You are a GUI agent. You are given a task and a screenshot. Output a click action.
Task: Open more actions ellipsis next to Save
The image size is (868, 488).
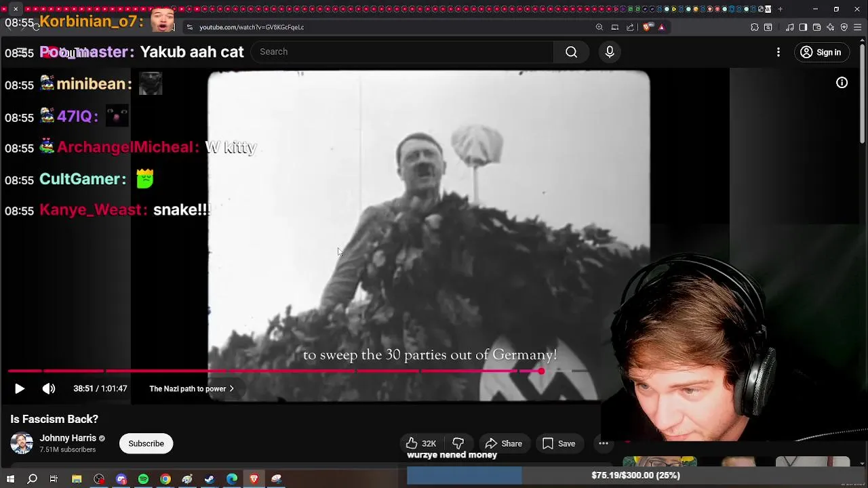603,443
